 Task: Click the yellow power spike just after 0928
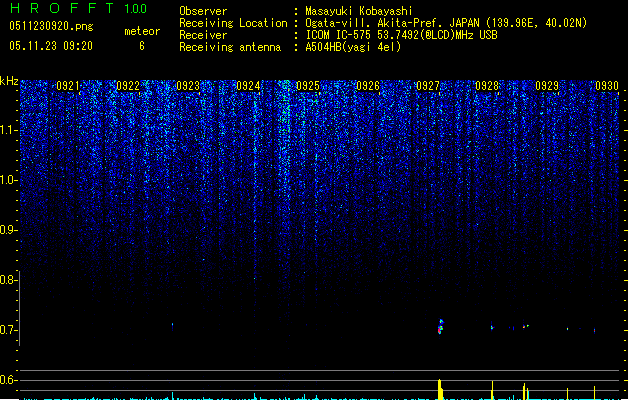click(492, 390)
